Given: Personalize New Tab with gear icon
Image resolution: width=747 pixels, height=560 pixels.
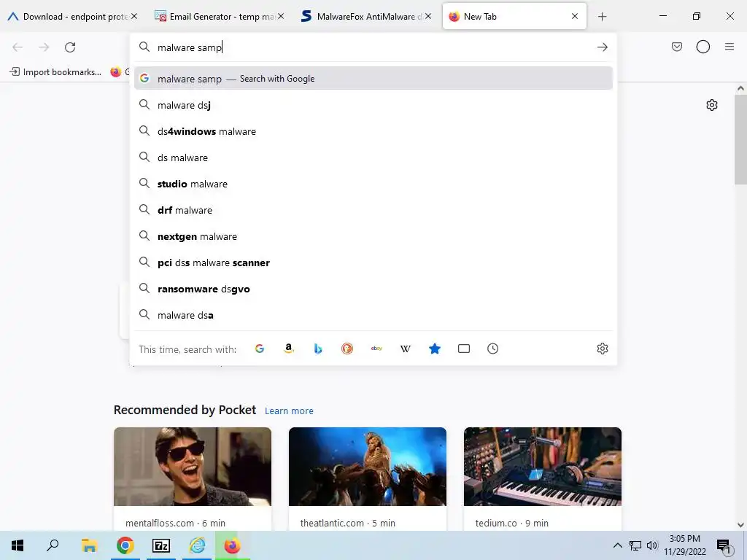Looking at the screenshot, I should 712,105.
